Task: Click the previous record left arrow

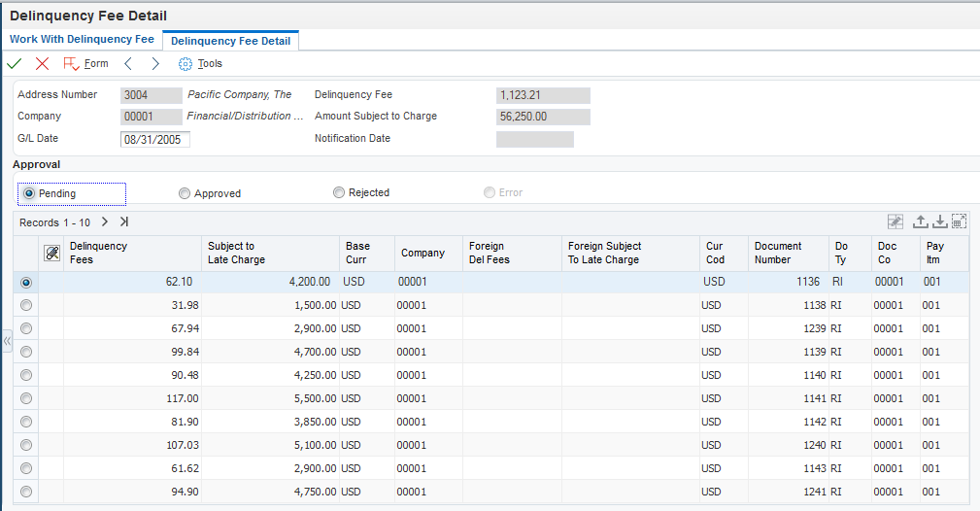Action: pyautogui.click(x=127, y=63)
